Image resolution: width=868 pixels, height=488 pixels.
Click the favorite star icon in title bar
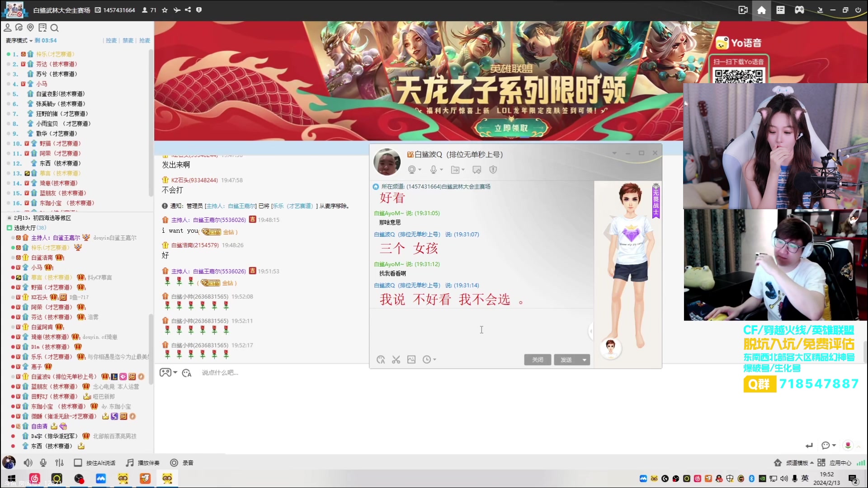tap(165, 10)
